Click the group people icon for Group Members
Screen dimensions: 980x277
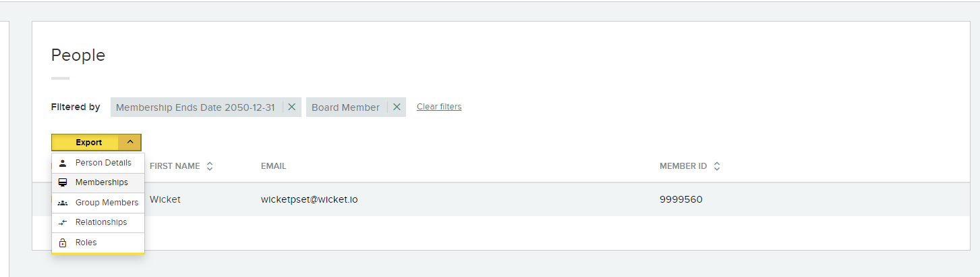click(x=63, y=203)
